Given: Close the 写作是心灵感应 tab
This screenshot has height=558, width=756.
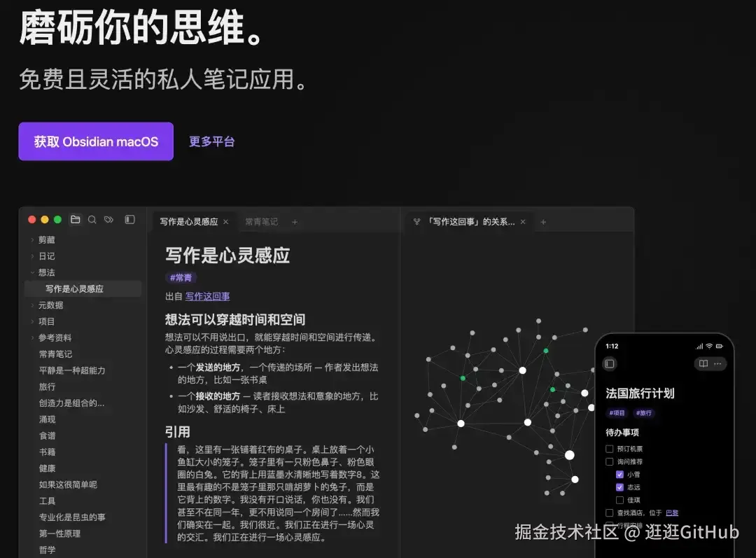Looking at the screenshot, I should coord(225,222).
